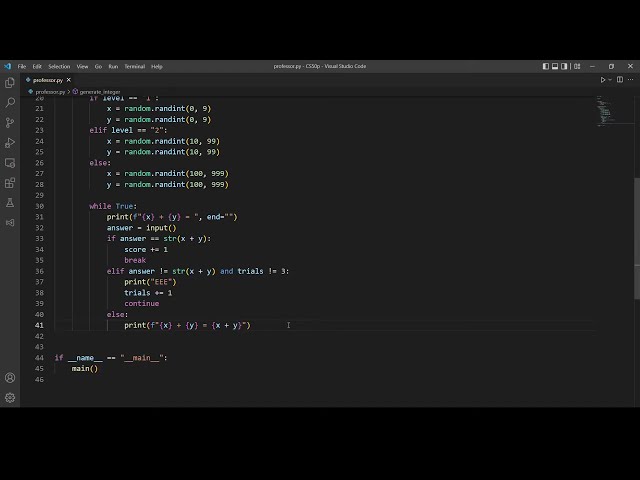Open the Accounts menu icon
Image resolution: width=640 pixels, height=480 pixels.
[x=10, y=378]
